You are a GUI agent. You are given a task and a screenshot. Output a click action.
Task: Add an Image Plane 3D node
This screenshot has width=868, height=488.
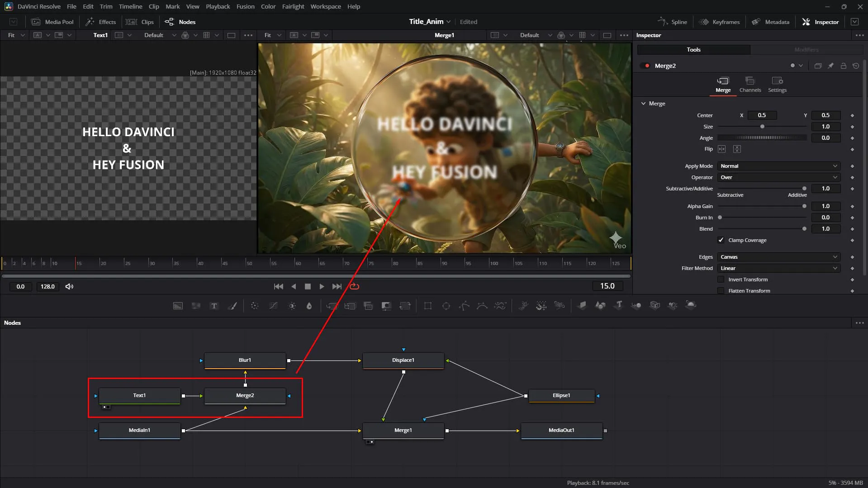point(582,306)
